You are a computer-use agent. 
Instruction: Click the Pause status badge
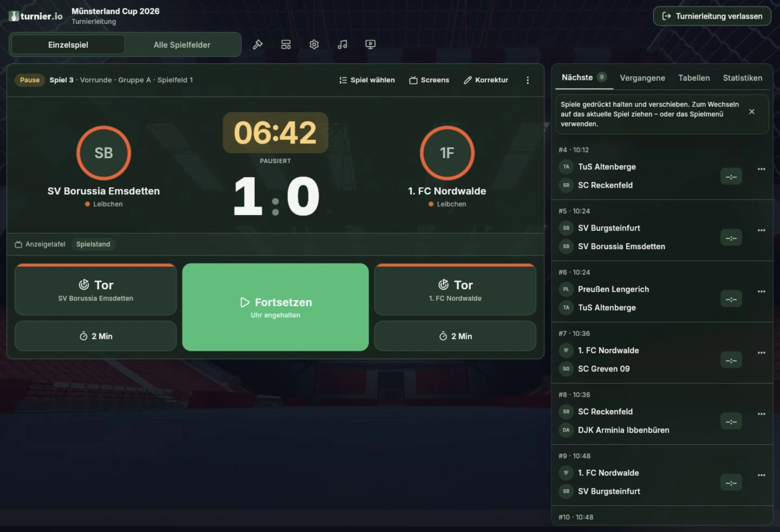pos(30,80)
